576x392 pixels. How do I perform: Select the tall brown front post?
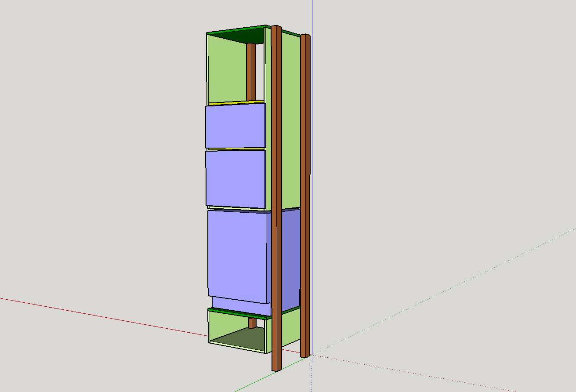276,198
